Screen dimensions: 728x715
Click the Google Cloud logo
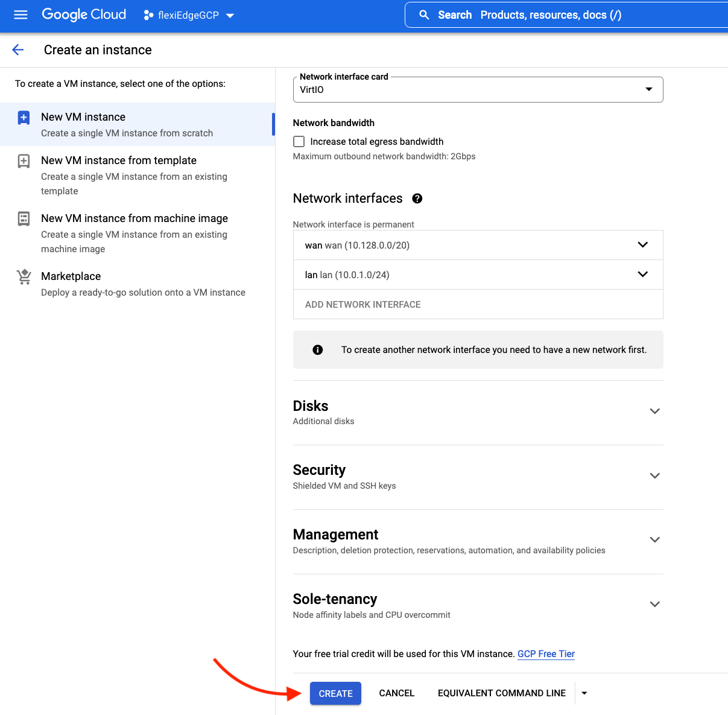[x=84, y=15]
